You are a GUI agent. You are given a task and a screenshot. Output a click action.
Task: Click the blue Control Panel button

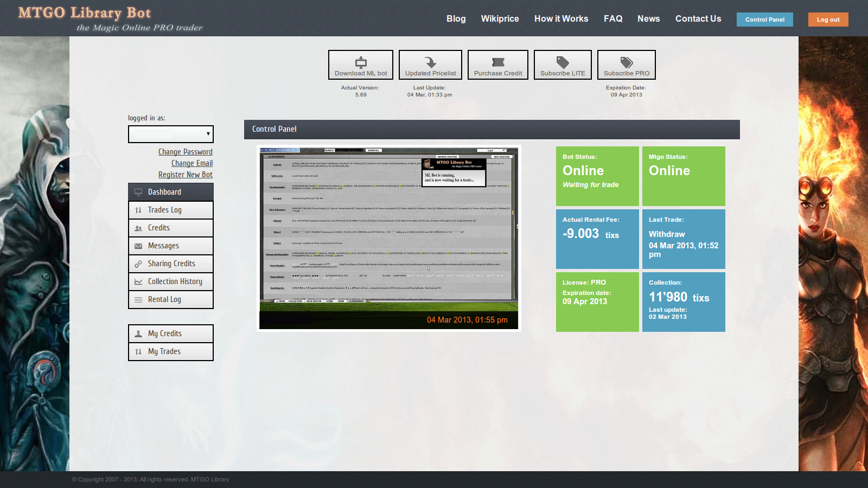click(765, 20)
